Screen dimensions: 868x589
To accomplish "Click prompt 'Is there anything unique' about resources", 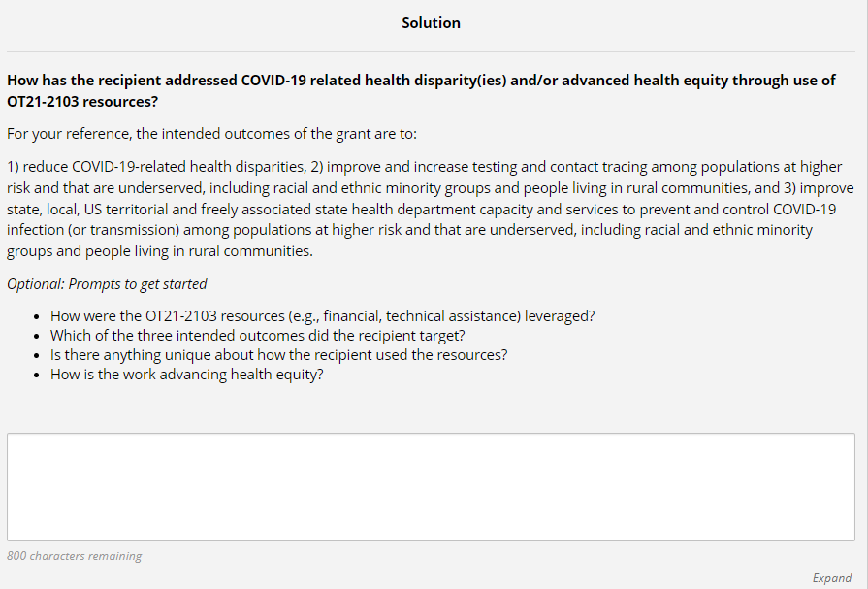I will [x=279, y=355].
